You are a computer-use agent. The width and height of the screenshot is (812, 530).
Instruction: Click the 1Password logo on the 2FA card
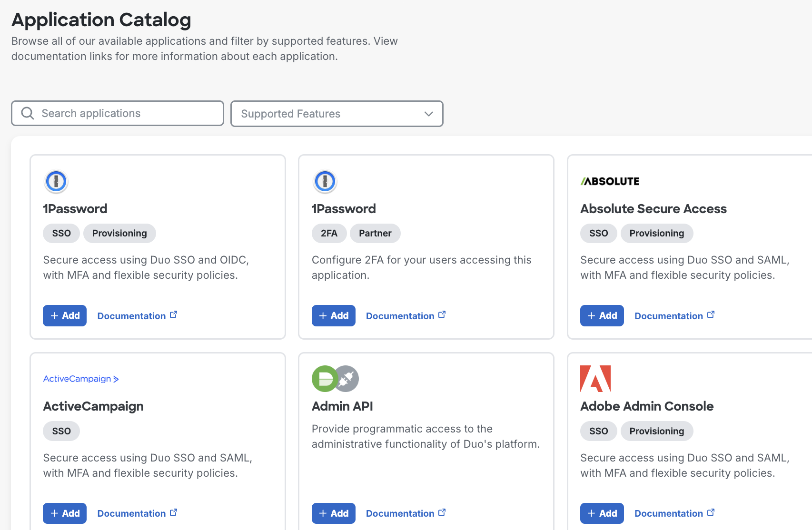pyautogui.click(x=325, y=181)
